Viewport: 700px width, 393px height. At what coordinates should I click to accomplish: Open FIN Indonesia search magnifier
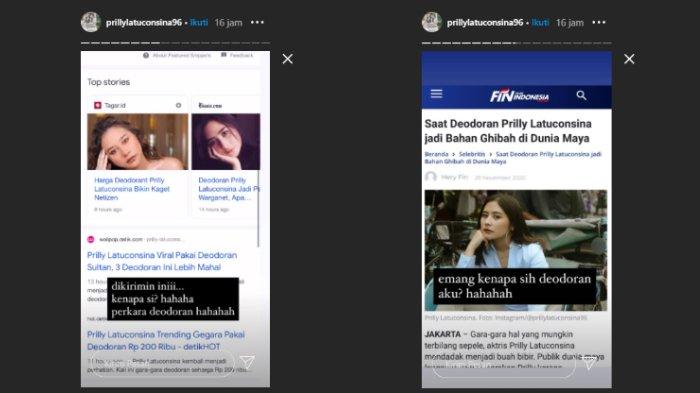click(581, 95)
